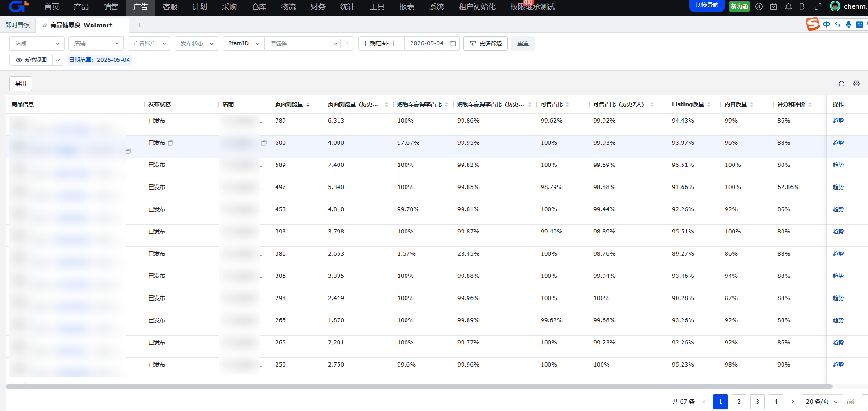This screenshot has height=411, width=868.
Task: Click the 导出 export button
Action: pos(21,84)
